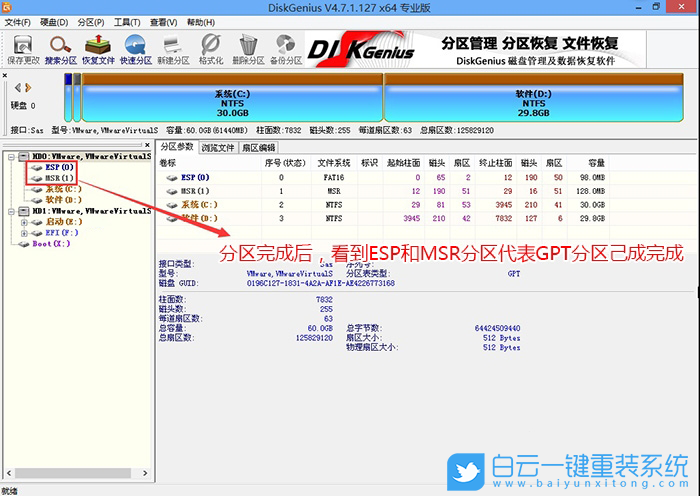Open the 查看(V) menu
Screen dimensions: 700x496
point(163,22)
